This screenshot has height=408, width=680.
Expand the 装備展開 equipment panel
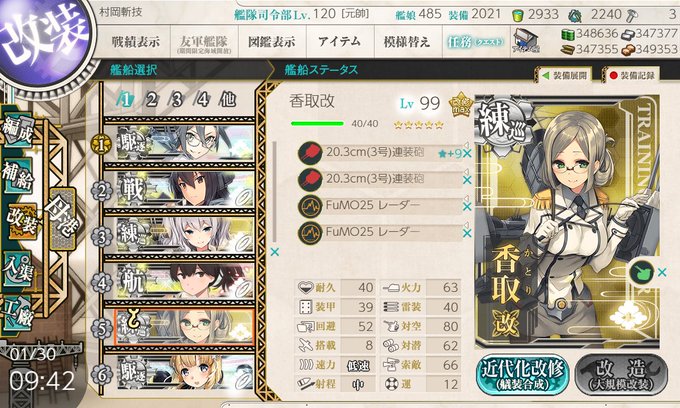(565, 75)
